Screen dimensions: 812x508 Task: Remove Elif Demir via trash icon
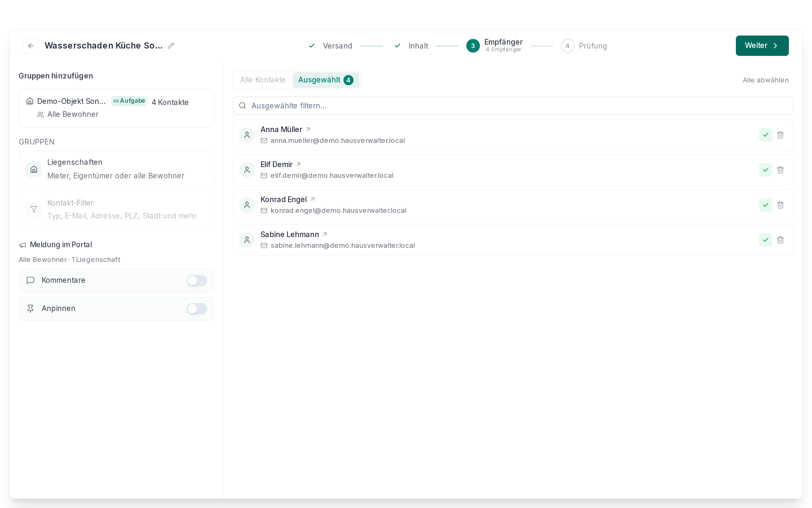tap(780, 170)
